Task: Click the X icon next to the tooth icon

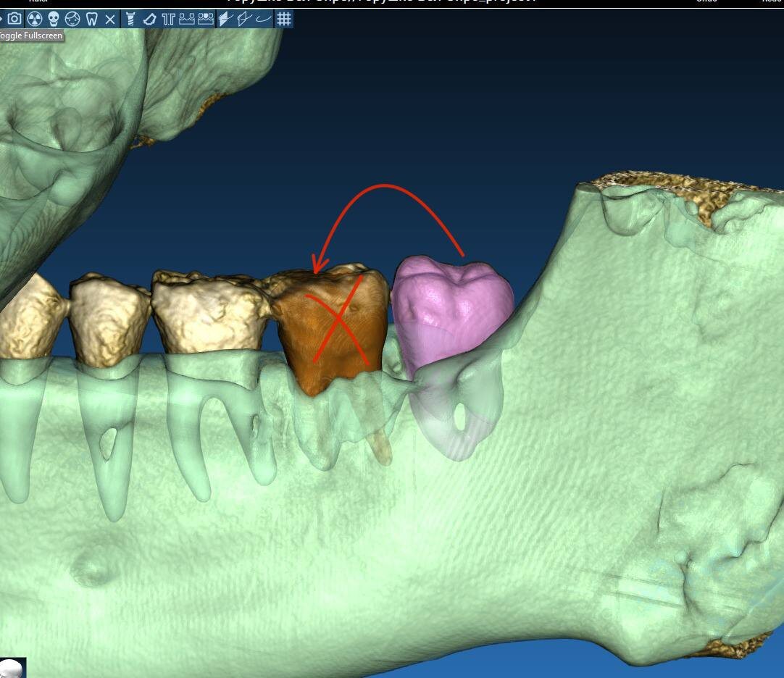Action: tap(110, 20)
